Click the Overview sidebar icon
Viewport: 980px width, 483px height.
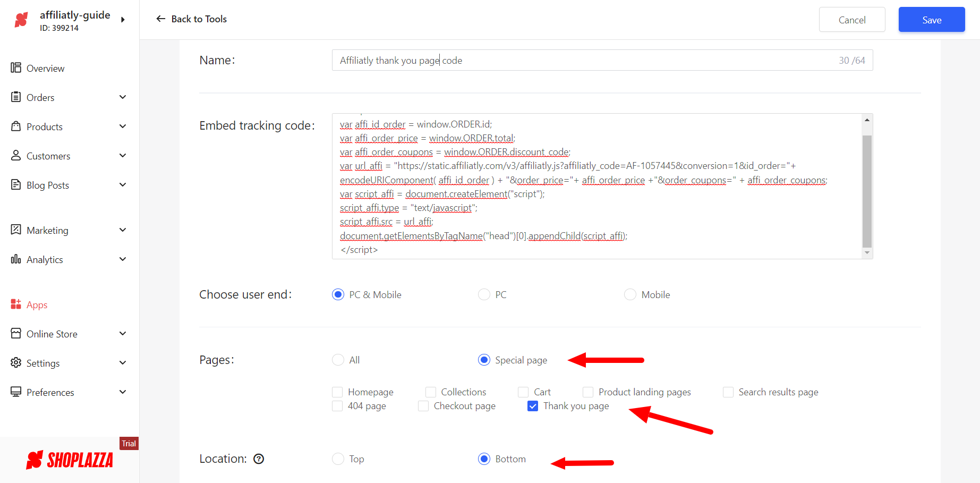16,67
